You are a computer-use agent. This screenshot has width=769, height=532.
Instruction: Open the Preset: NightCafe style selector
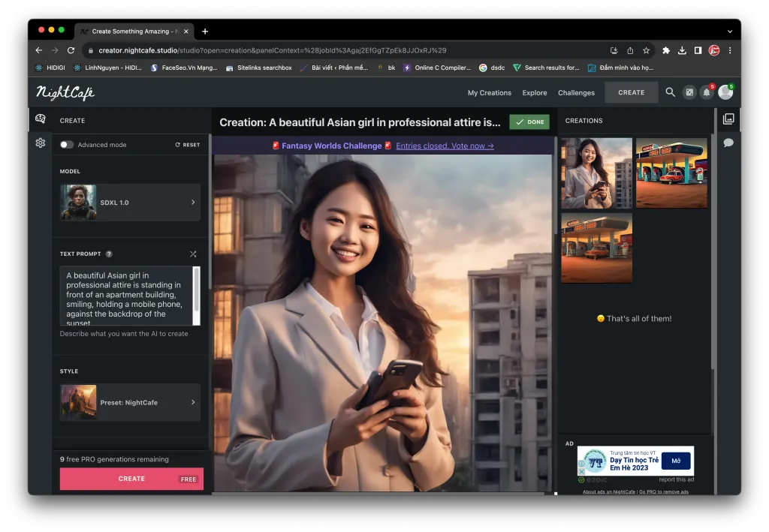(129, 402)
